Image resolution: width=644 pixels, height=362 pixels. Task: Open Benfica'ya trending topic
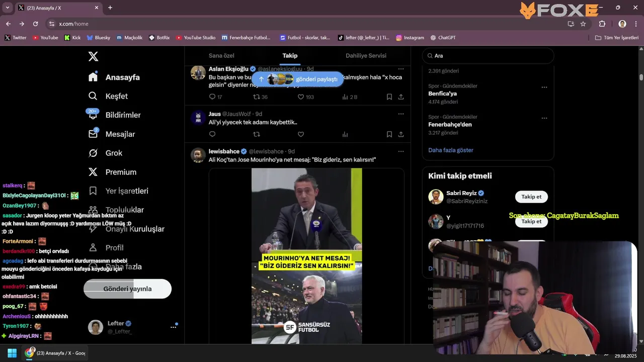[x=443, y=94]
